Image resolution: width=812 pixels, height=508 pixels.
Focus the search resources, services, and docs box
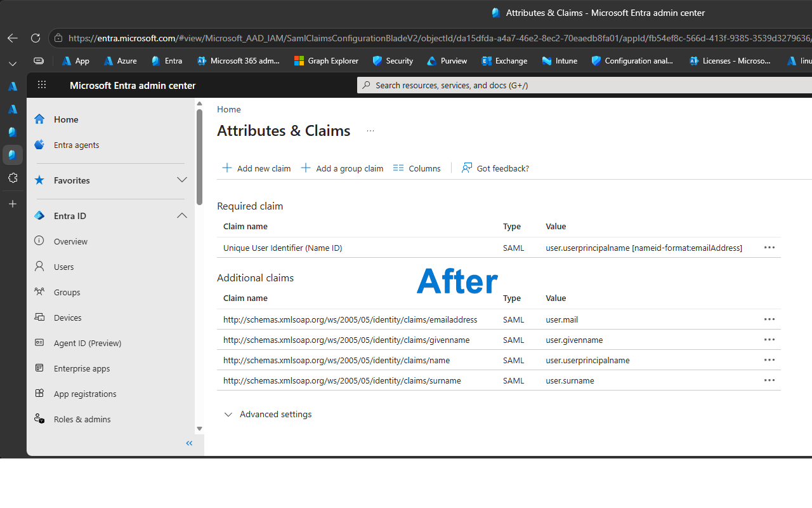pos(584,85)
